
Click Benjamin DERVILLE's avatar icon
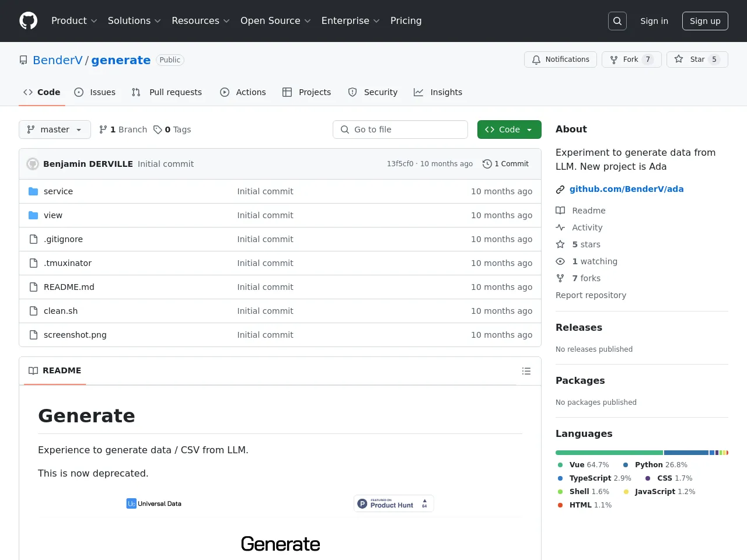point(33,164)
